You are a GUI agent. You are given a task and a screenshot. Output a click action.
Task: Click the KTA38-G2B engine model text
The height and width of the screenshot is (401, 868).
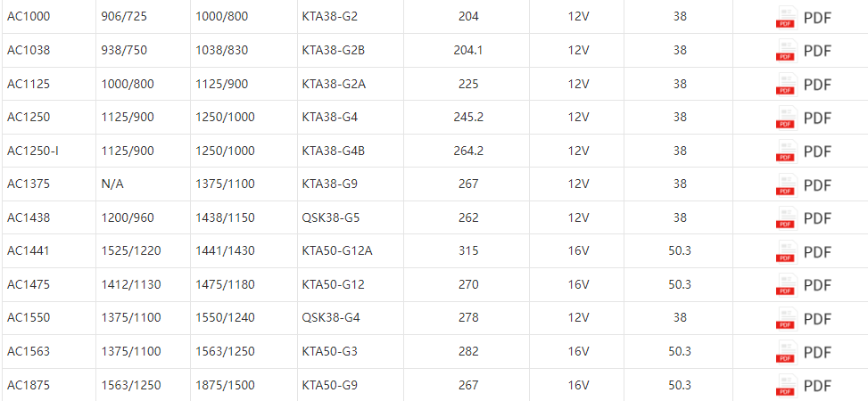(334, 50)
